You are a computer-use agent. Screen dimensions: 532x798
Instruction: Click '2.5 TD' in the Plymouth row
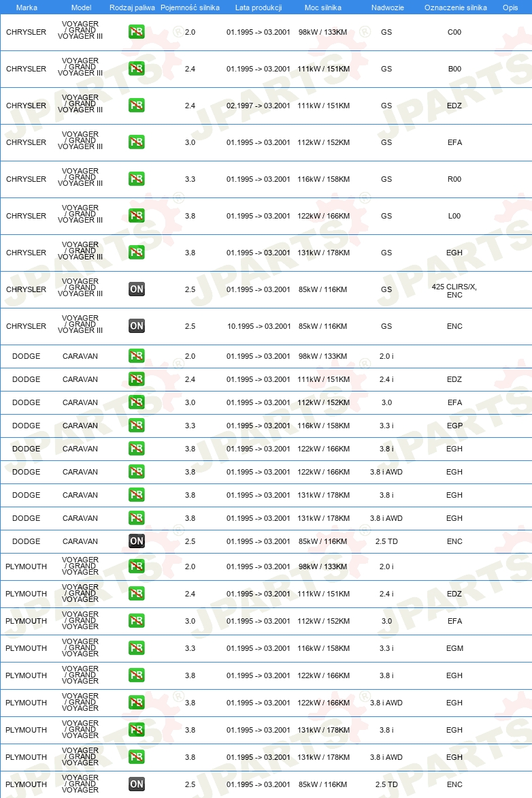pyautogui.click(x=386, y=785)
